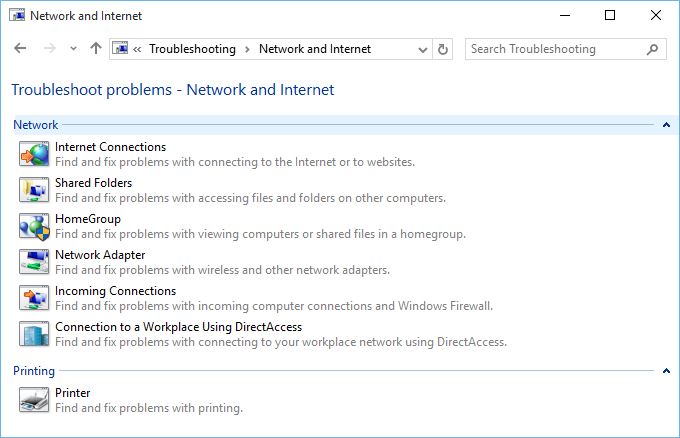
Task: Refresh the Network and Internet page
Action: tap(442, 49)
